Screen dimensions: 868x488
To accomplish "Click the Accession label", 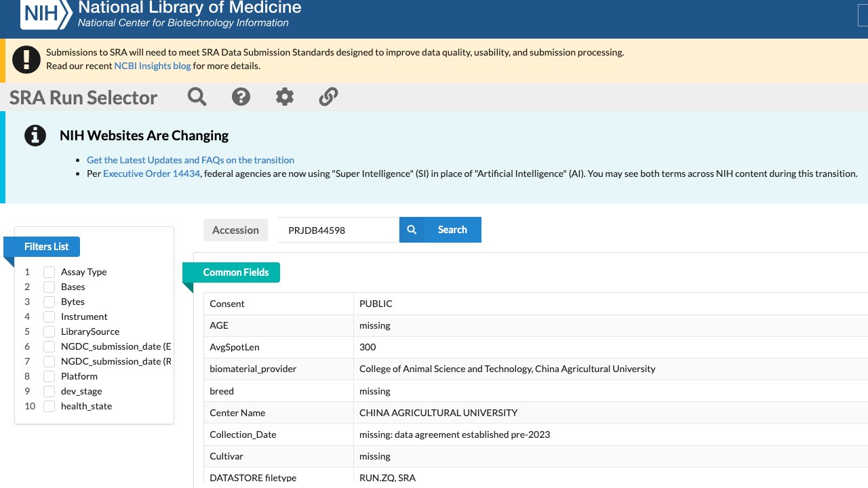I will [x=235, y=230].
